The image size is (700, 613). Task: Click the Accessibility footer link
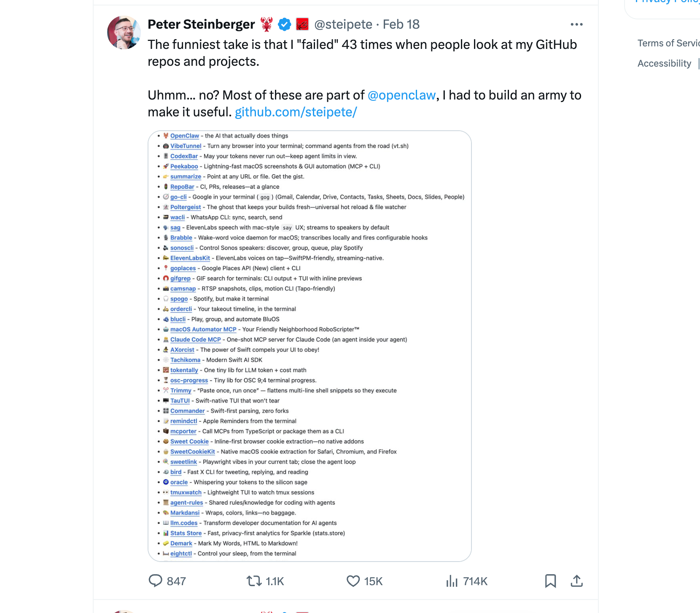(664, 64)
